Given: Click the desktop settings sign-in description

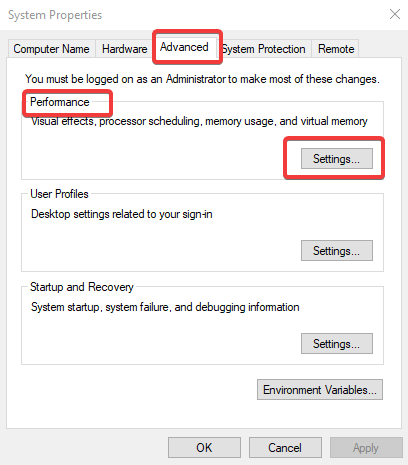Looking at the screenshot, I should pyautogui.click(x=122, y=214).
